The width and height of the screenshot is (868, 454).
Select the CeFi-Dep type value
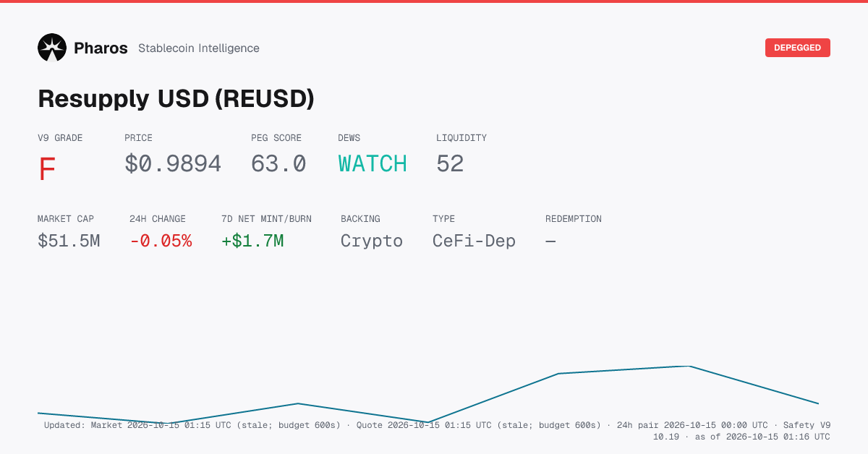[474, 241]
